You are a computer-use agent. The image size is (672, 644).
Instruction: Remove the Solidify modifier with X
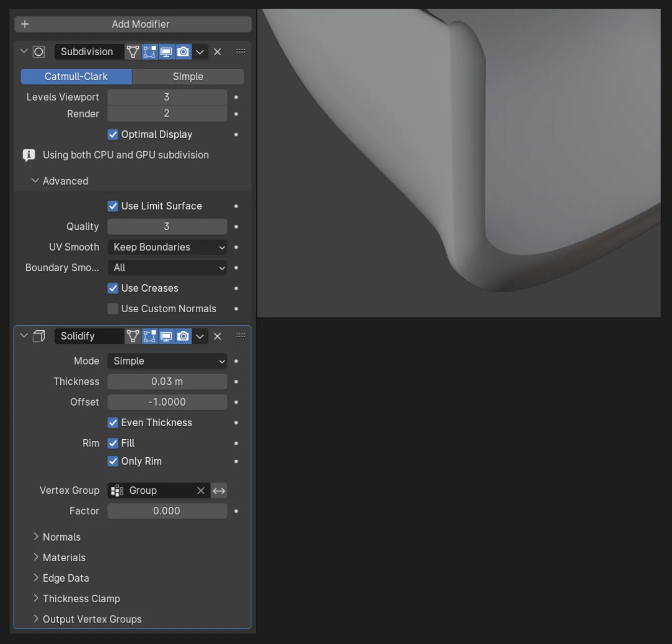pos(217,336)
